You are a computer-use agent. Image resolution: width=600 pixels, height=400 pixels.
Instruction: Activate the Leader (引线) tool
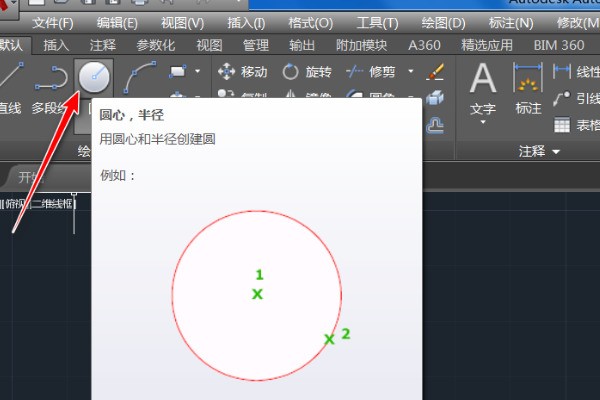563,98
